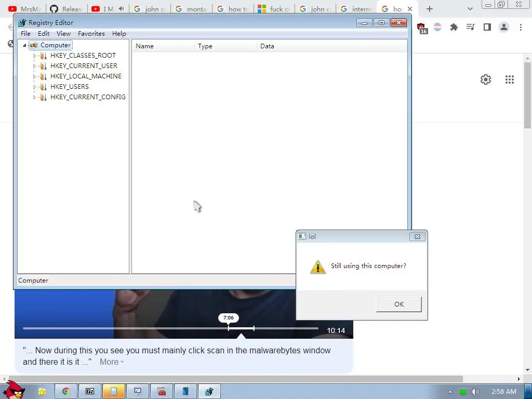Select the HKEY_LOCAL_MACHINE key
532x399 pixels.
[x=86, y=76]
